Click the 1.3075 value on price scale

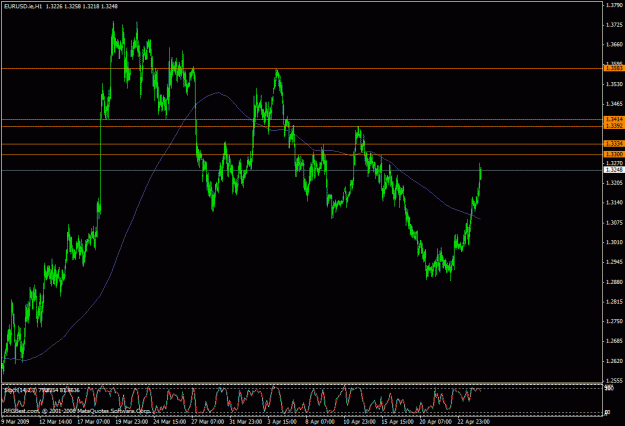pos(614,222)
